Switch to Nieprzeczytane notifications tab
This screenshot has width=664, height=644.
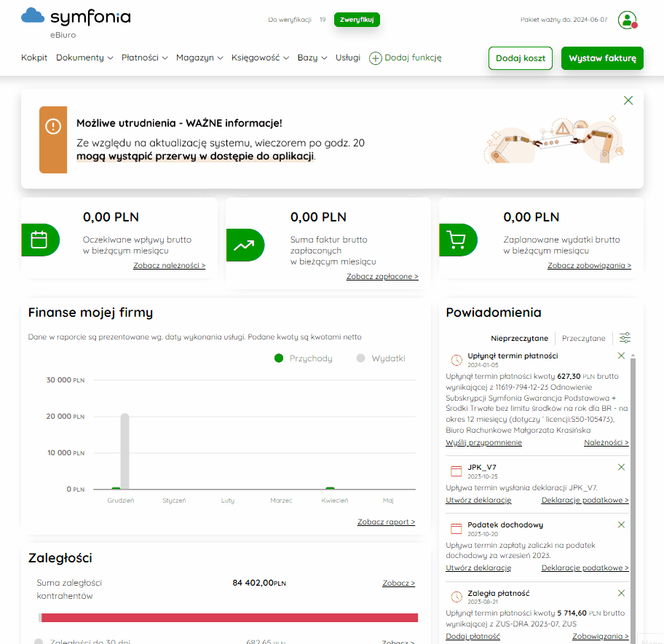point(519,339)
